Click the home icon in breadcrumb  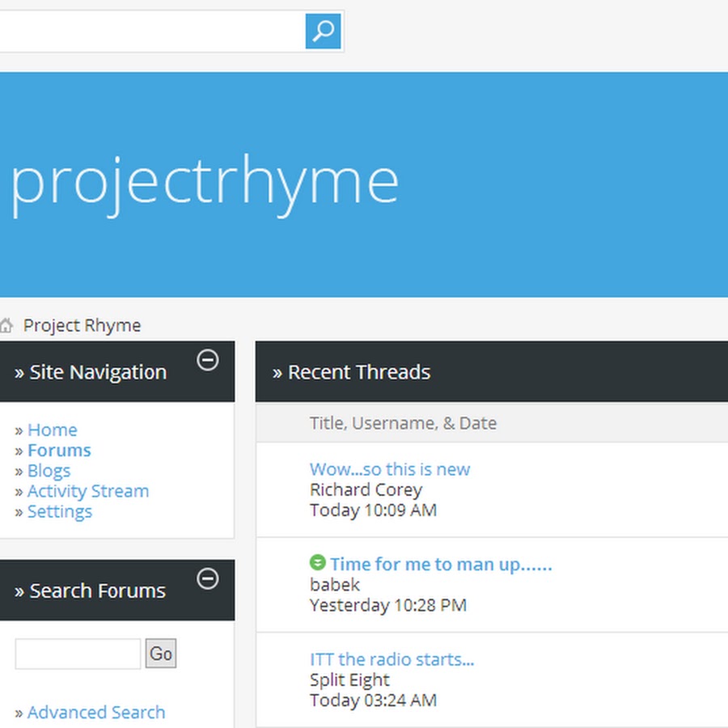coord(6,325)
